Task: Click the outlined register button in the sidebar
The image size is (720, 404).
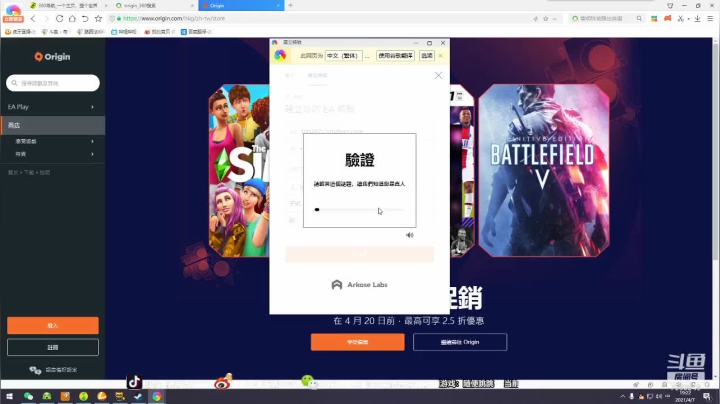Action: [53, 347]
